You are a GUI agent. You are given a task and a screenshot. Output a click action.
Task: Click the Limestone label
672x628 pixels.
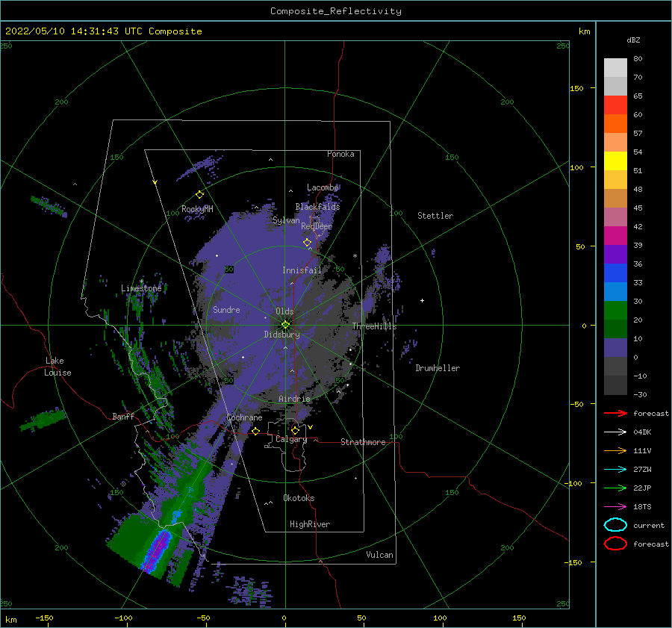click(141, 288)
